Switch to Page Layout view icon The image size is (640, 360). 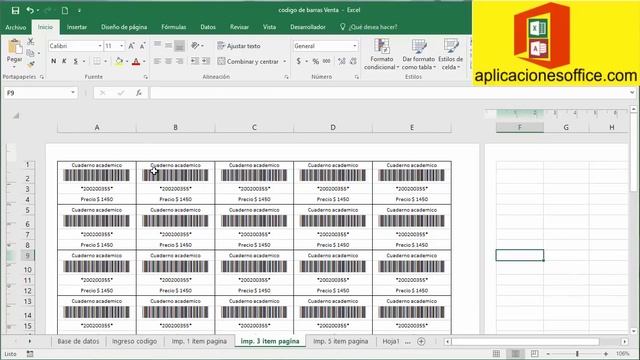tap(516, 353)
